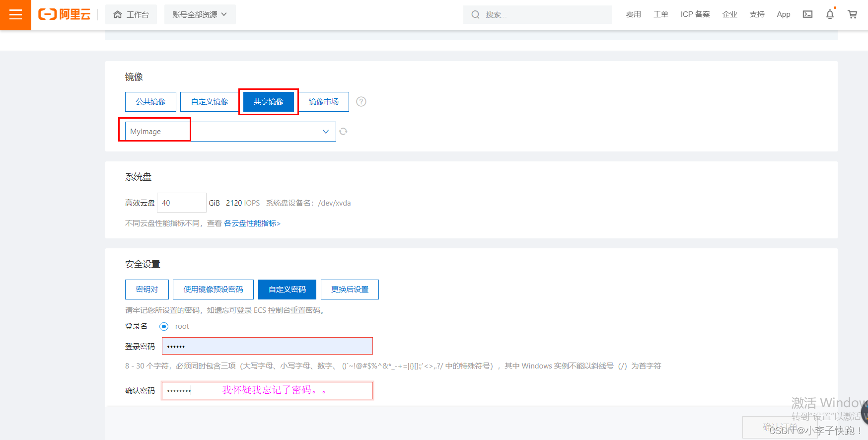Open the MyImage image dropdown

tap(230, 132)
